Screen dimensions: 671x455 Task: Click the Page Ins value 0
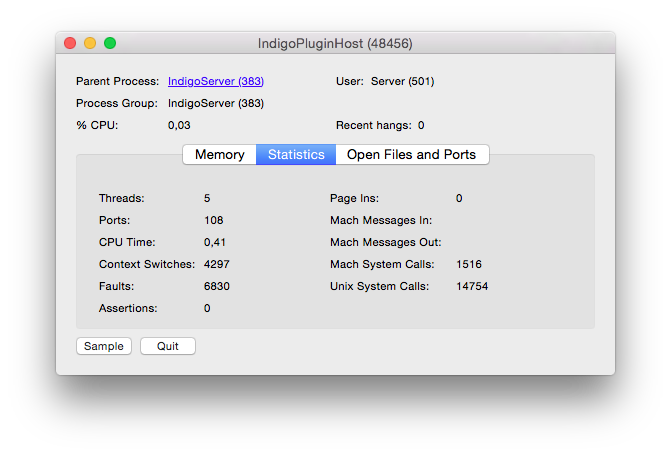[459, 198]
